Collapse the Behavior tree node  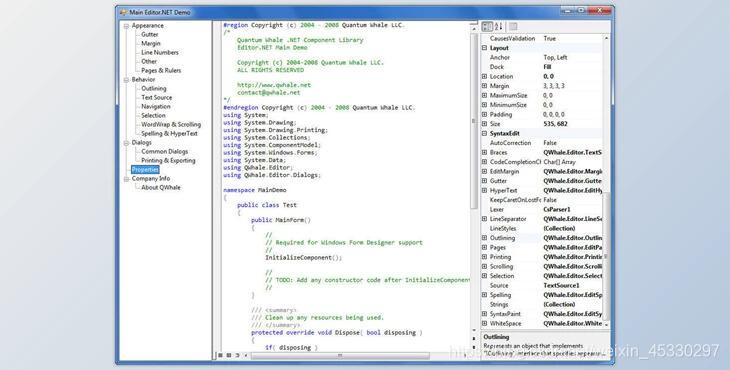pyautogui.click(x=126, y=80)
